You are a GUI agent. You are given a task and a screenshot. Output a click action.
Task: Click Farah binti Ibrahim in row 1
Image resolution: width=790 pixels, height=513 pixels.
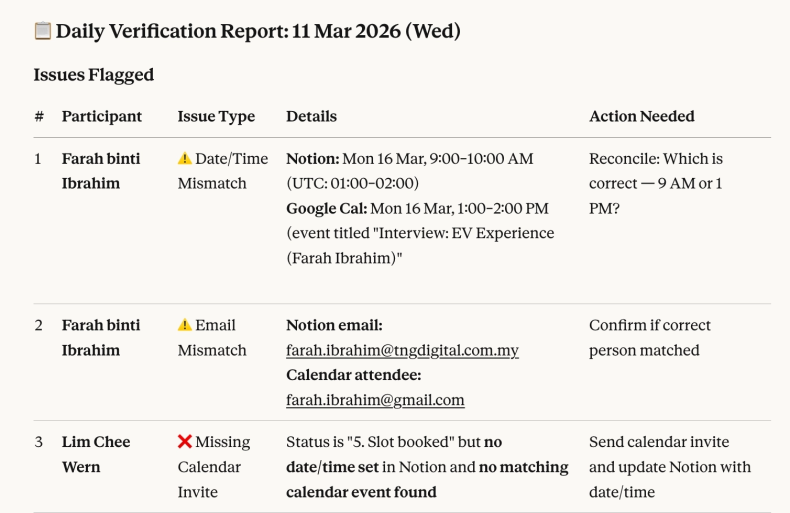pos(101,171)
